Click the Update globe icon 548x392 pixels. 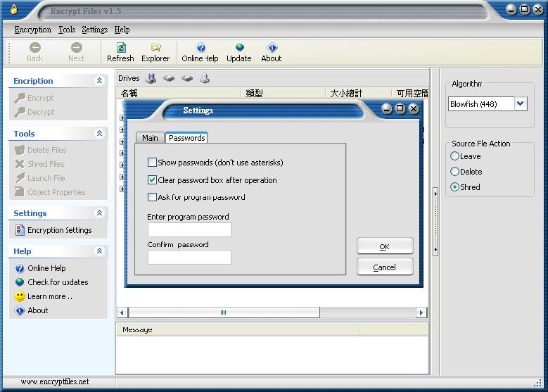(239, 48)
